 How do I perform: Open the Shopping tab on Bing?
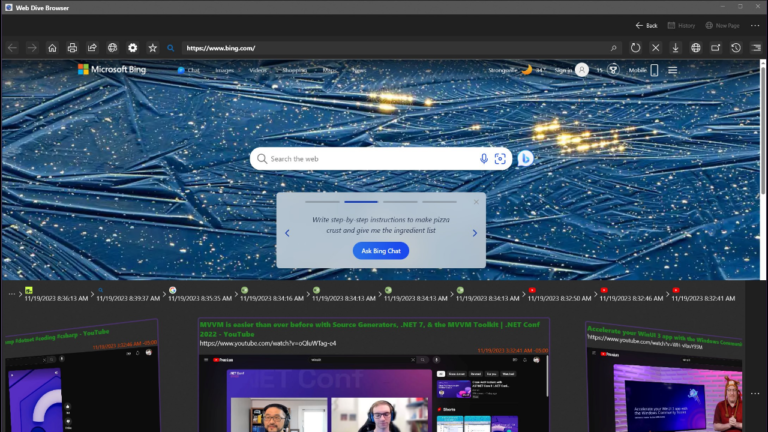(x=294, y=70)
